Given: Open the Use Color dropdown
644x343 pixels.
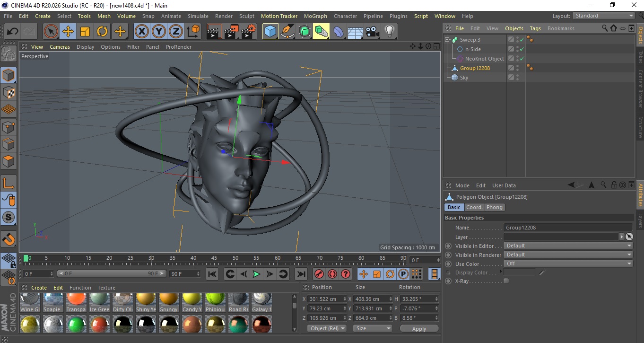Looking at the screenshot, I should (x=568, y=264).
